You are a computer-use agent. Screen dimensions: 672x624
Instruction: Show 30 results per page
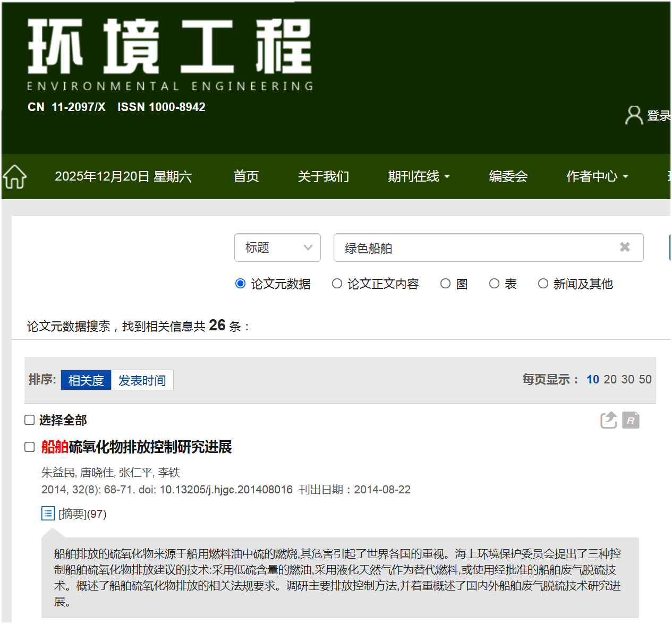(x=628, y=379)
